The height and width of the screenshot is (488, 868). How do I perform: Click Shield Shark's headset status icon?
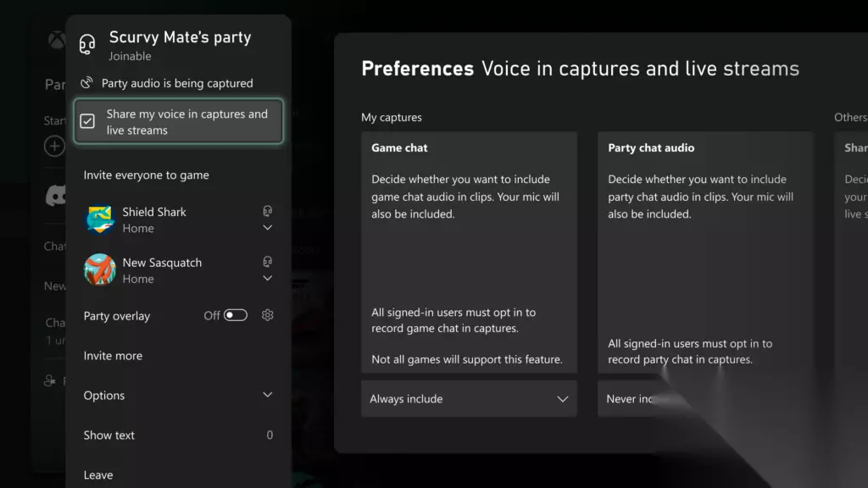267,211
